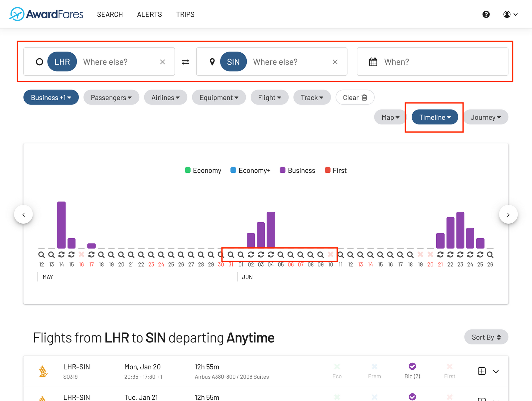Expand the Mon Jan 20 flight details
This screenshot has width=532, height=401.
pyautogui.click(x=496, y=371)
